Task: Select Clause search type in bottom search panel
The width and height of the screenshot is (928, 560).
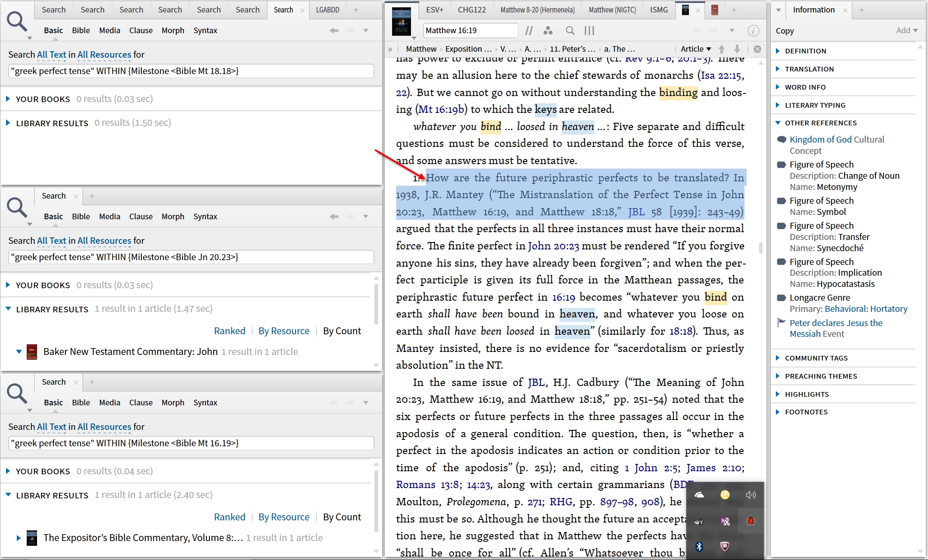Action: point(140,402)
